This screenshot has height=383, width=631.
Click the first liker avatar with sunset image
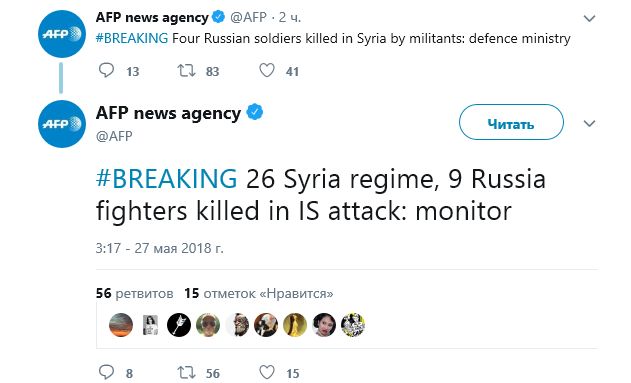(121, 325)
